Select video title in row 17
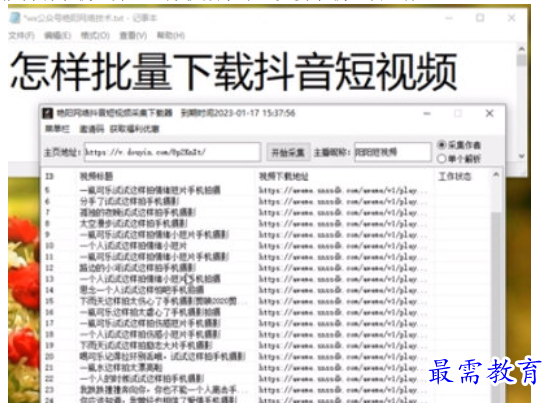The height and width of the screenshot is (403, 550). point(150,323)
